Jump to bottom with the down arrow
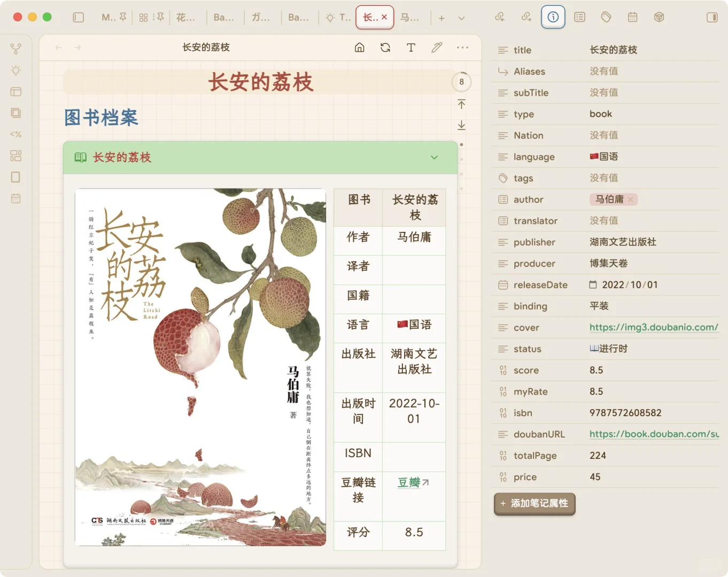Screen dimensions: 728x577 point(462,126)
